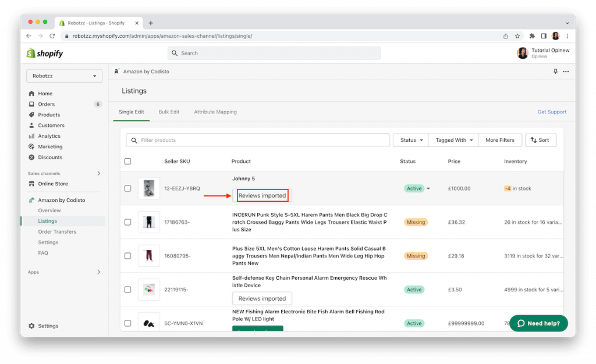Click the Products tag icon
Image resolution: width=596 pixels, height=364 pixels.
[x=31, y=115]
